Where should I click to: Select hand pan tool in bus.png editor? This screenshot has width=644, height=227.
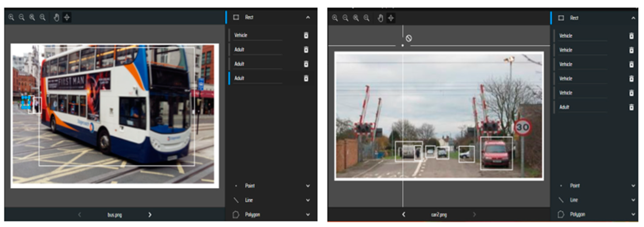pyautogui.click(x=57, y=17)
